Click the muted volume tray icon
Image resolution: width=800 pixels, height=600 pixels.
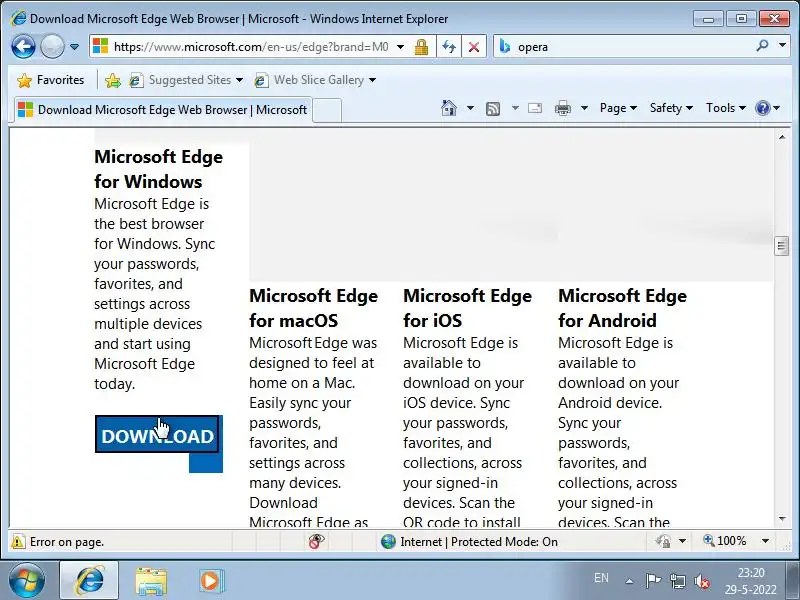[x=702, y=581]
